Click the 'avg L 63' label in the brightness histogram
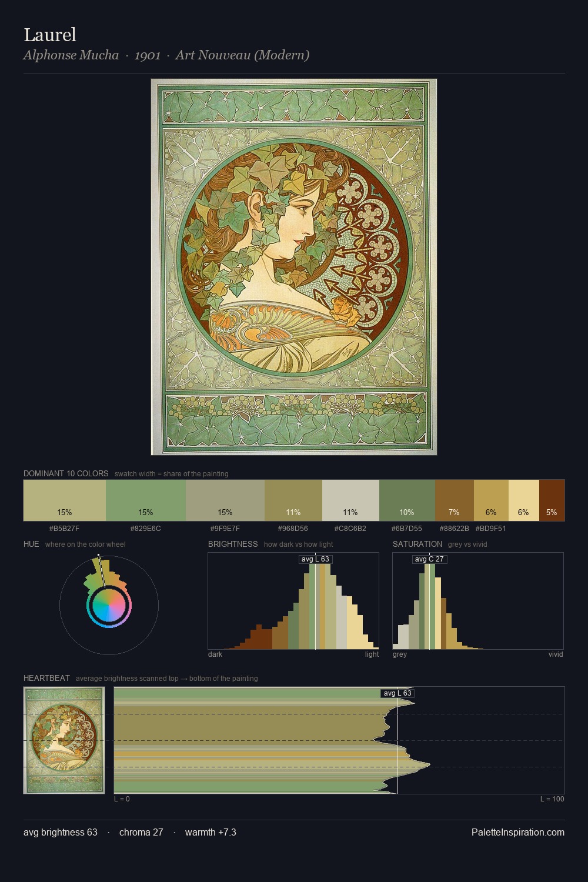The height and width of the screenshot is (882, 588). (x=316, y=559)
